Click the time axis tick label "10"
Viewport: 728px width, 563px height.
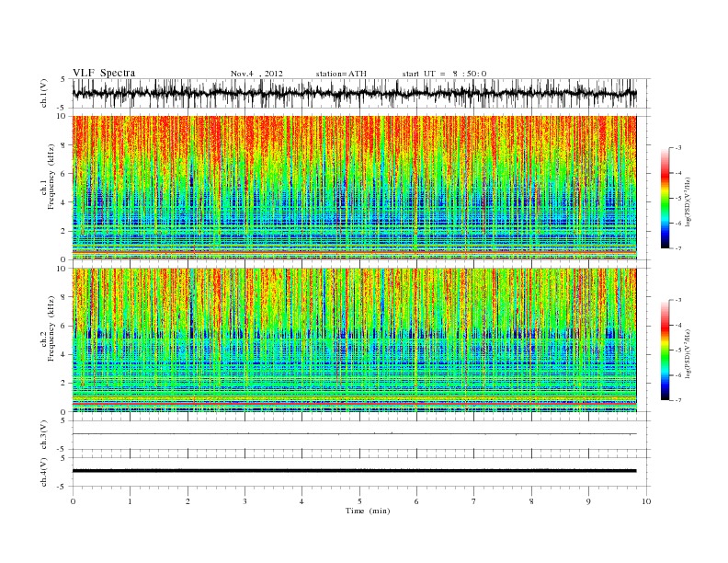tap(646, 501)
